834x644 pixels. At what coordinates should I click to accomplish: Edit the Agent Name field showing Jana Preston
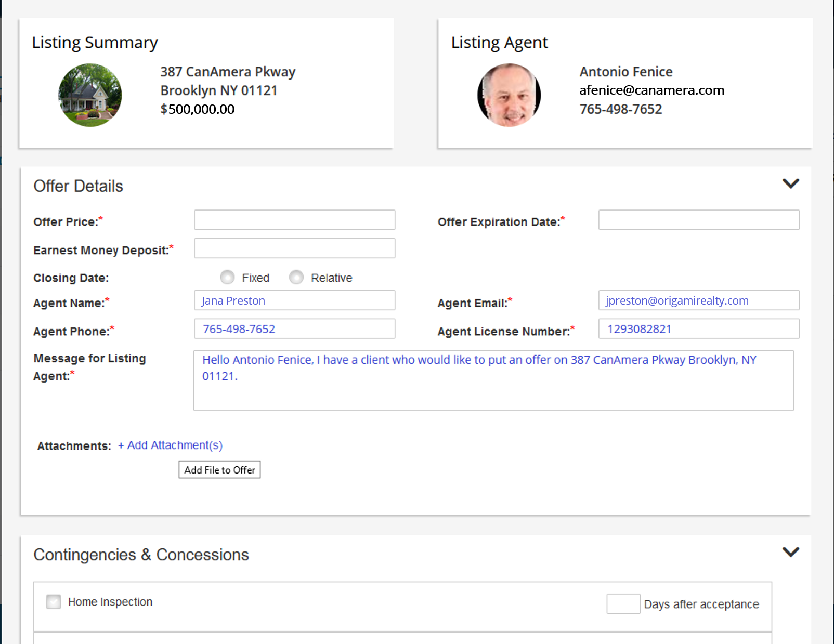pos(294,300)
